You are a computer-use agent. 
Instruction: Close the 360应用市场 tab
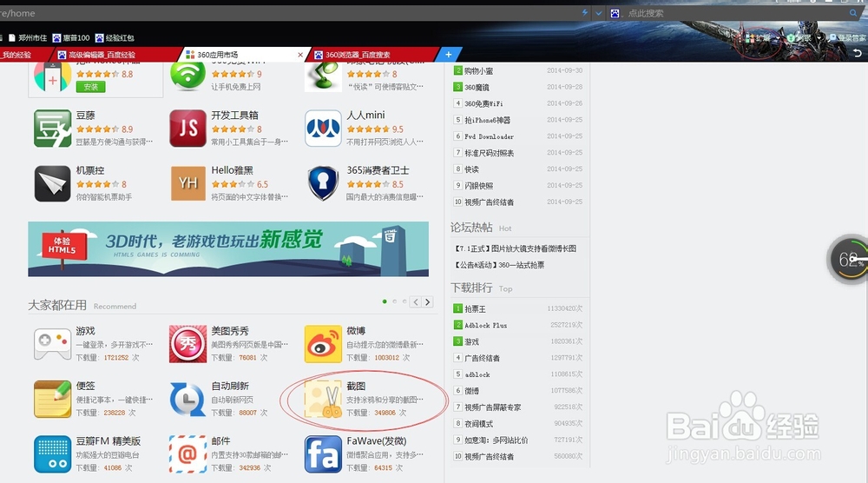click(x=300, y=54)
